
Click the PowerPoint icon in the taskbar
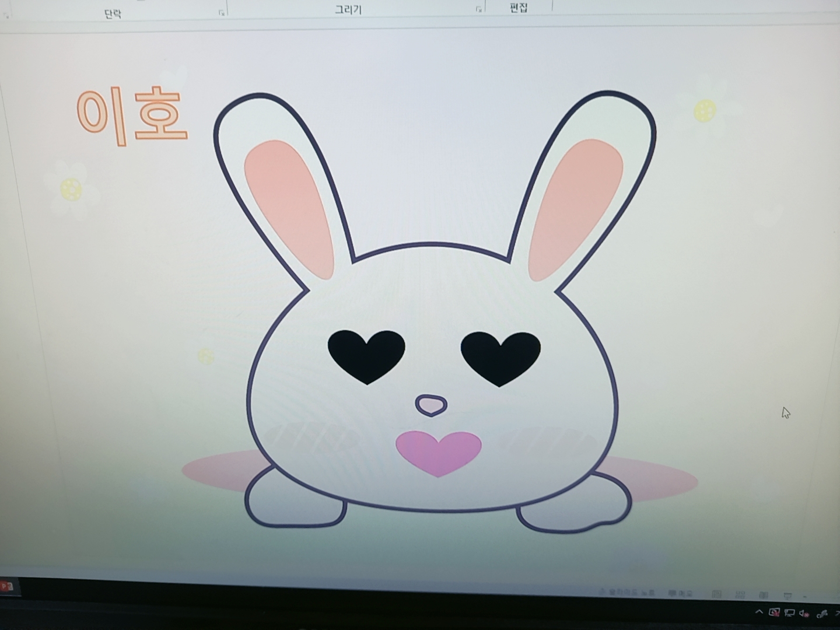click(x=7, y=586)
